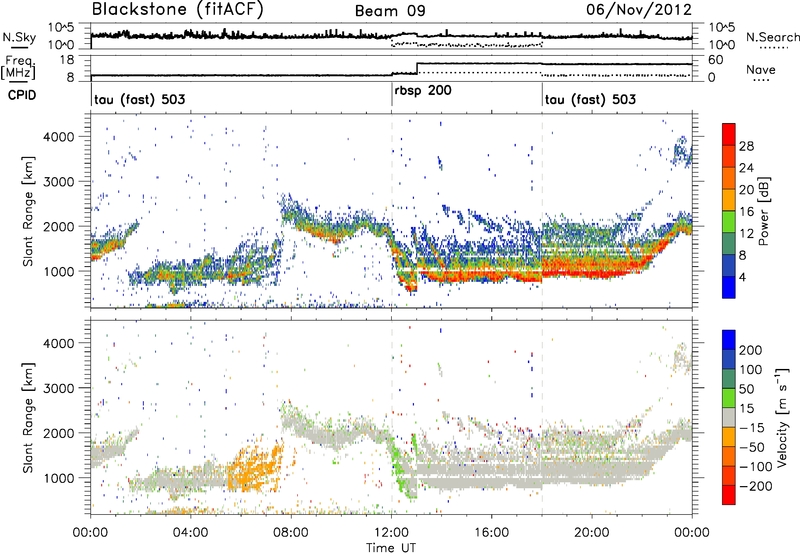Click the Beam 09 label

[390, 11]
